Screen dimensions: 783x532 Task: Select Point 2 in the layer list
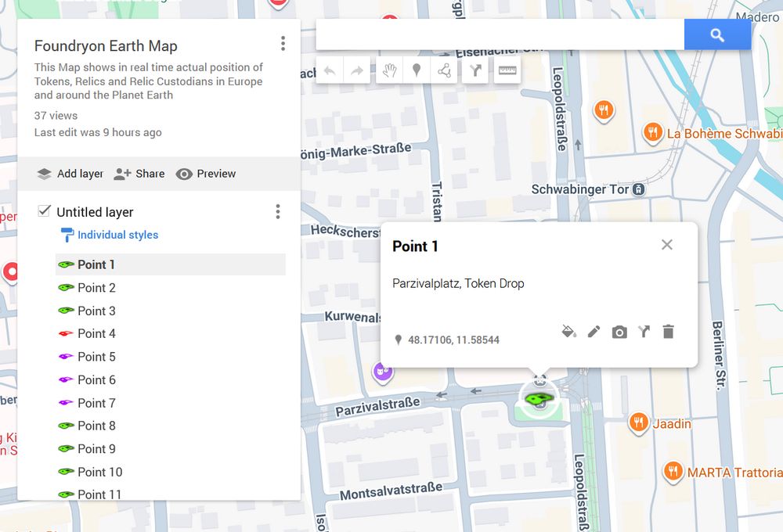click(x=170, y=288)
